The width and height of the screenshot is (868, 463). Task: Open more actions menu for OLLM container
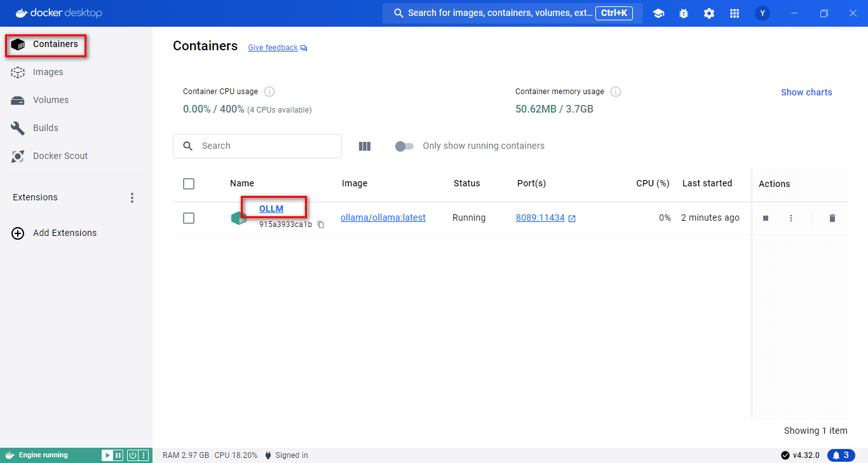(791, 218)
